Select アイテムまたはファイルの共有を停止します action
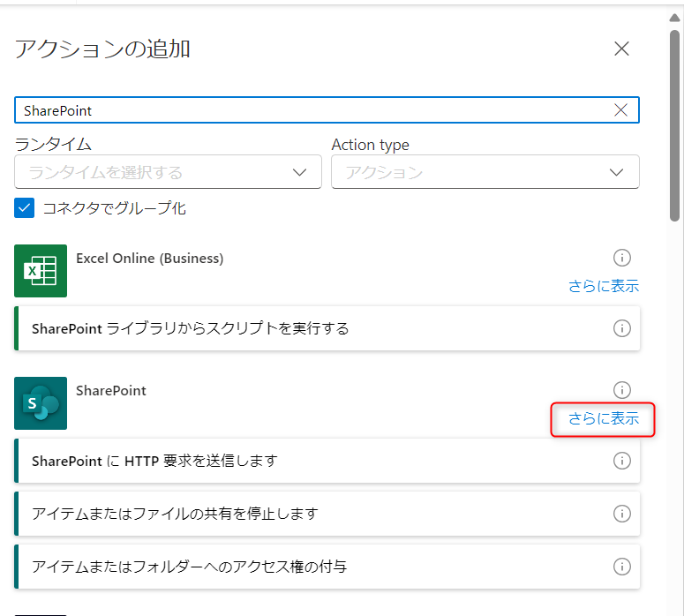Viewport: 684px width, 616px height. pyautogui.click(x=327, y=514)
